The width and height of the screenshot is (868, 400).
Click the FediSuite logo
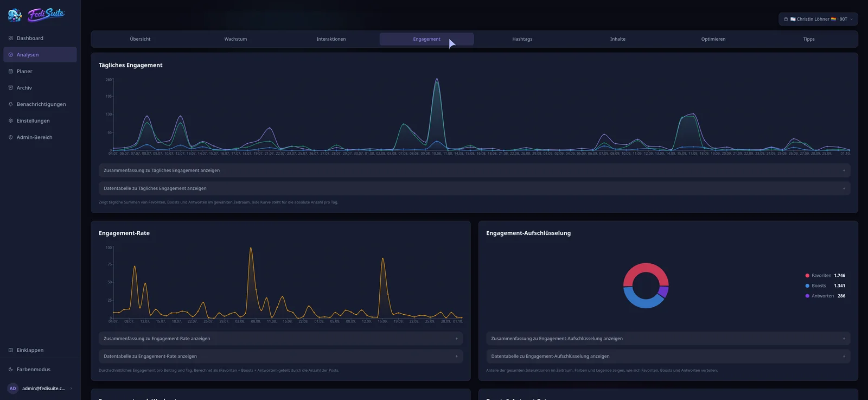(36, 15)
